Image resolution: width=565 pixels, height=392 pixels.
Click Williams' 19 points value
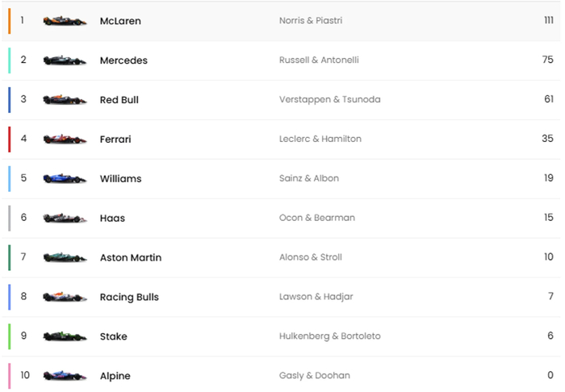click(548, 178)
